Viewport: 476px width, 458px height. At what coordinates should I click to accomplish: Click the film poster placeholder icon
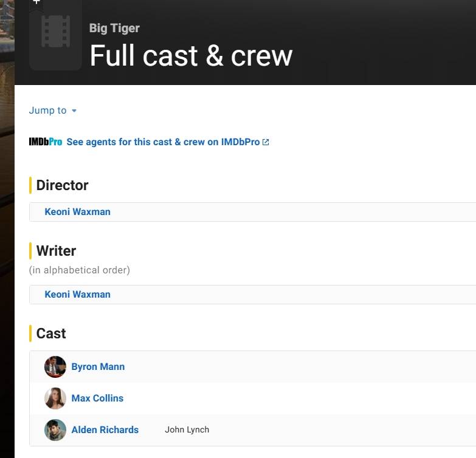click(55, 33)
